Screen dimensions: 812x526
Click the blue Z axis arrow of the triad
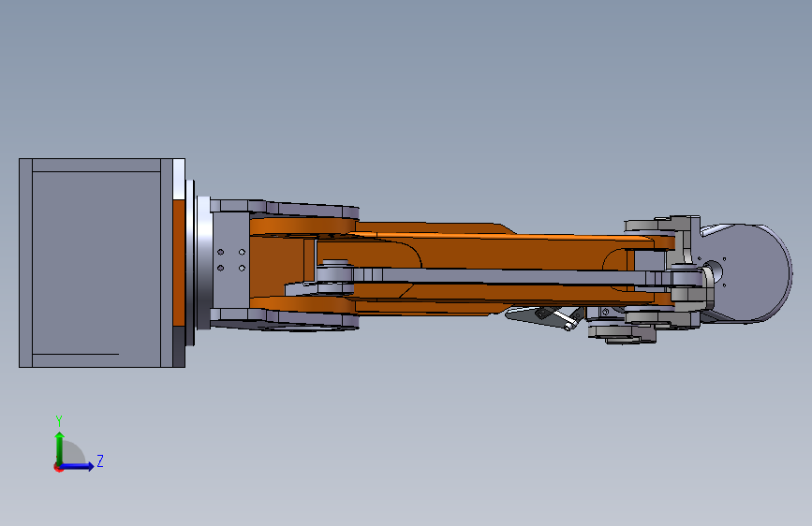click(77, 466)
